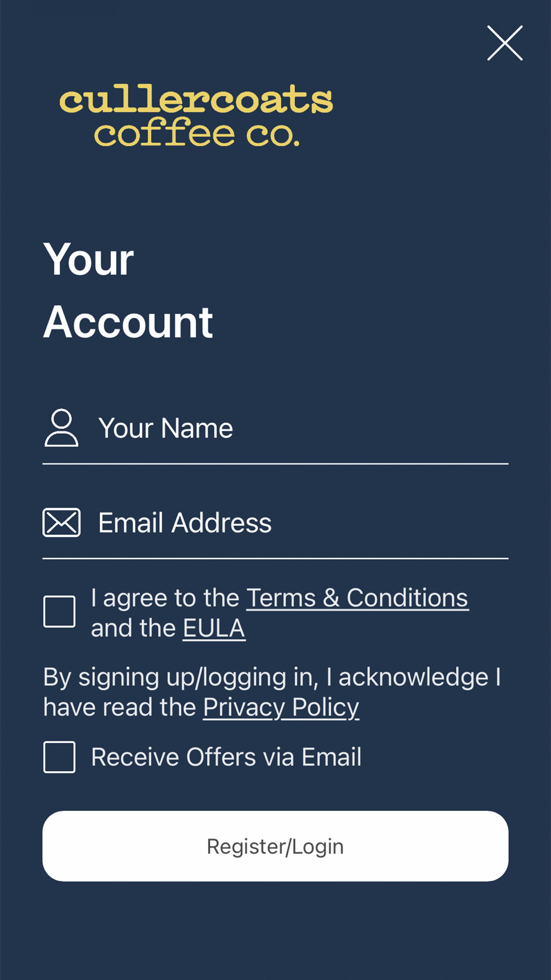Viewport: 551px width, 980px height.
Task: Open the EULA link
Action: (x=214, y=628)
